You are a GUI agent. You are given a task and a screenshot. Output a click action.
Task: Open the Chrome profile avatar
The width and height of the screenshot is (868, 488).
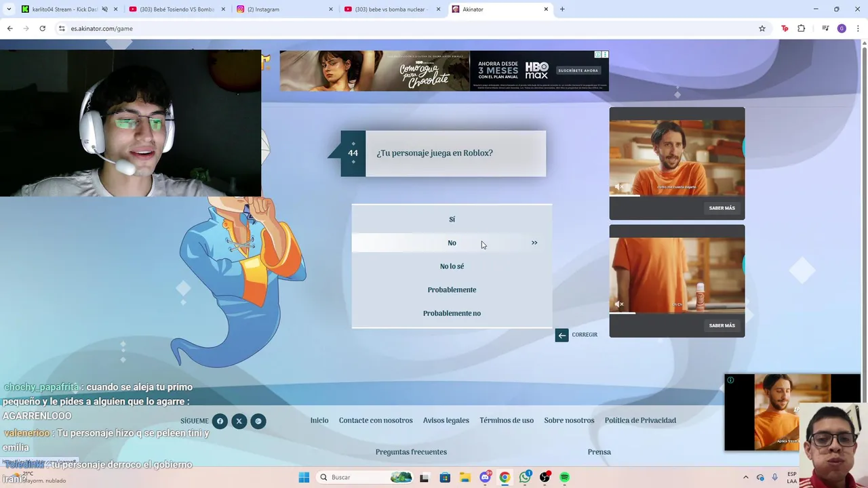click(842, 28)
